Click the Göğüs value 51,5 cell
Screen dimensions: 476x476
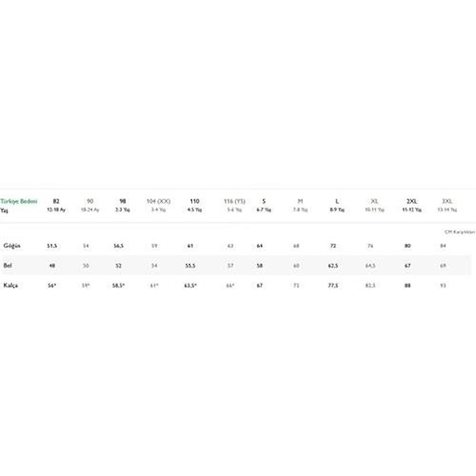pos(52,246)
